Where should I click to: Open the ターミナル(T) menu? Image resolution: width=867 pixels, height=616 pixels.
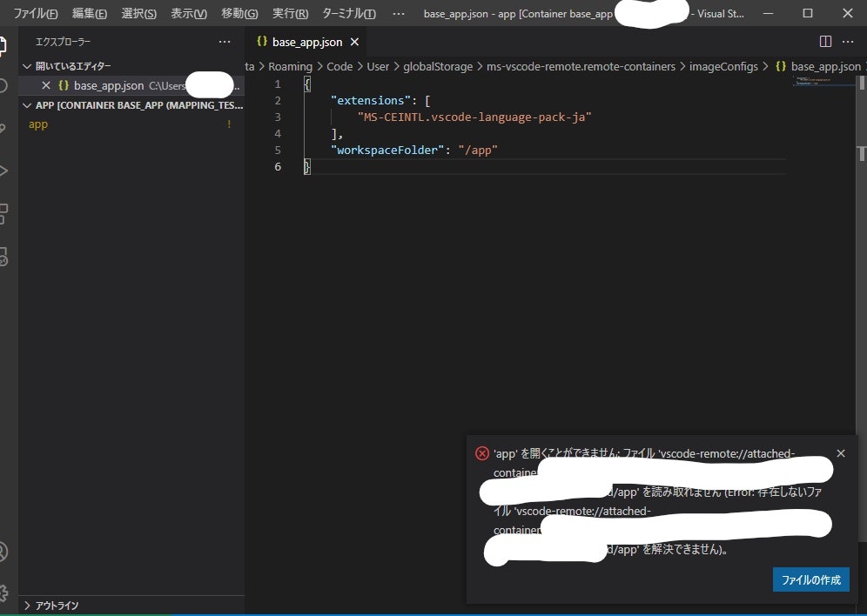click(x=349, y=13)
